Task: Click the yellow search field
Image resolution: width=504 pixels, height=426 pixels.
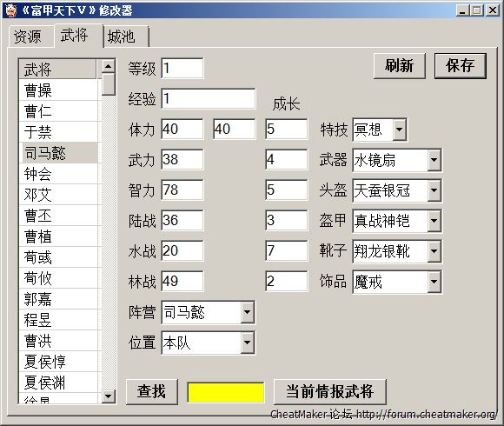Action: pos(226,392)
